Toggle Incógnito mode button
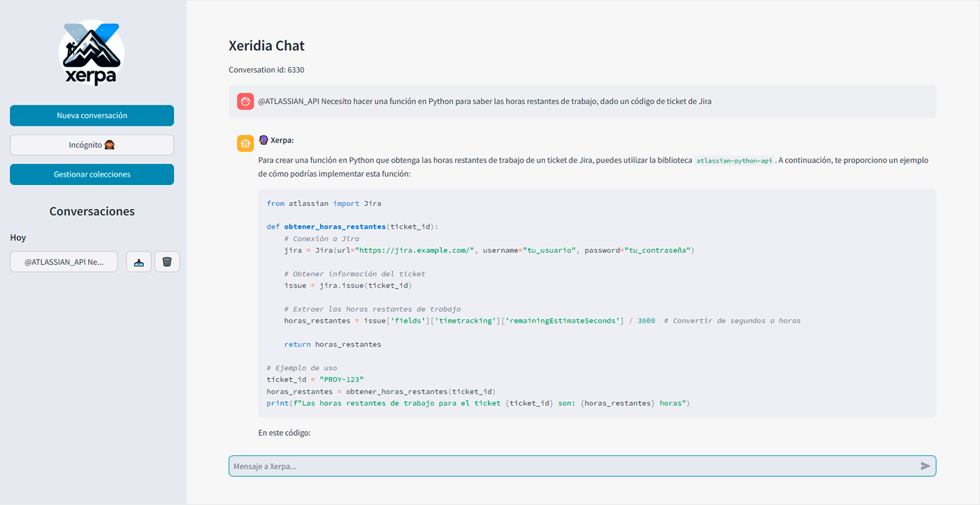 tap(92, 145)
